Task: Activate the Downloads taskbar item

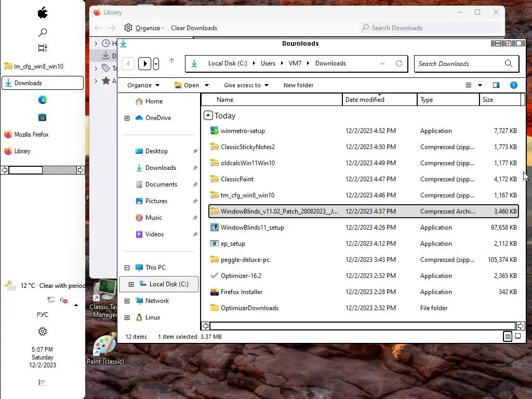Action: pyautogui.click(x=43, y=83)
